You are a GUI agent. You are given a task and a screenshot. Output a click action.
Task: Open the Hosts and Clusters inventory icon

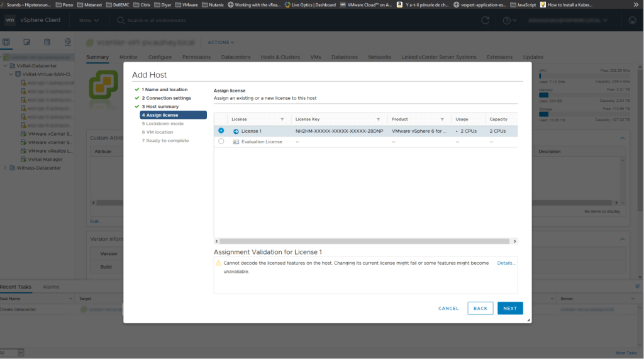(x=7, y=42)
